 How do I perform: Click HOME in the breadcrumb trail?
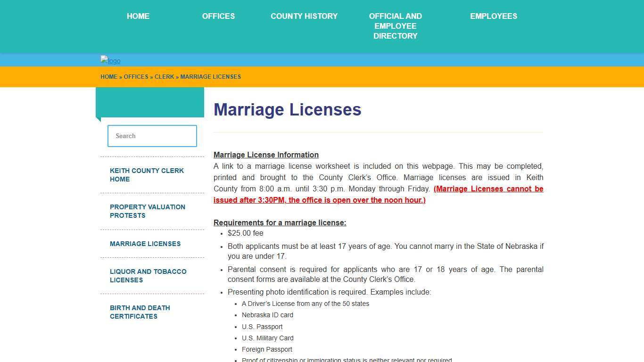coord(109,77)
